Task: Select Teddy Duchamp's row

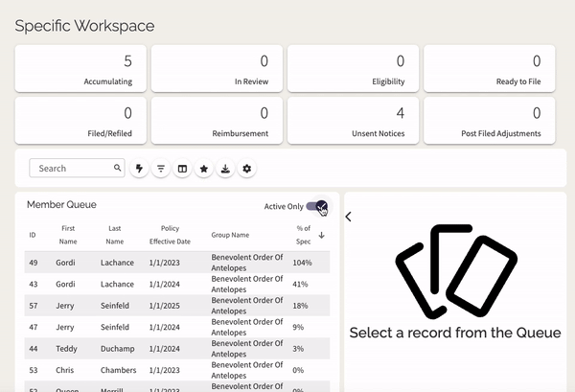Action: [x=177, y=349]
